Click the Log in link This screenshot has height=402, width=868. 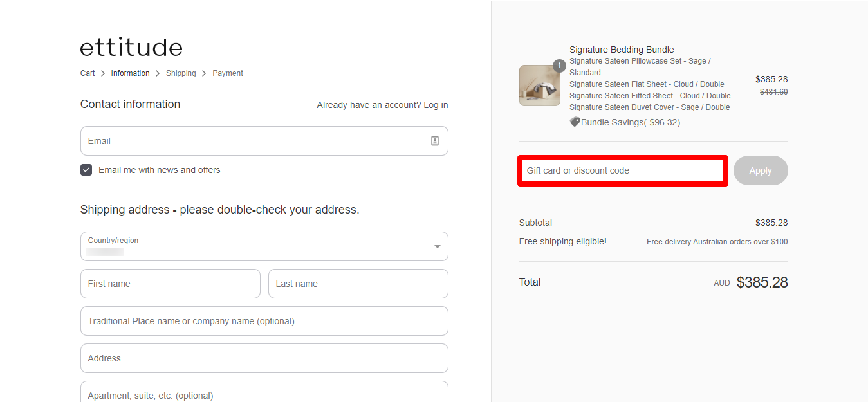click(x=436, y=105)
